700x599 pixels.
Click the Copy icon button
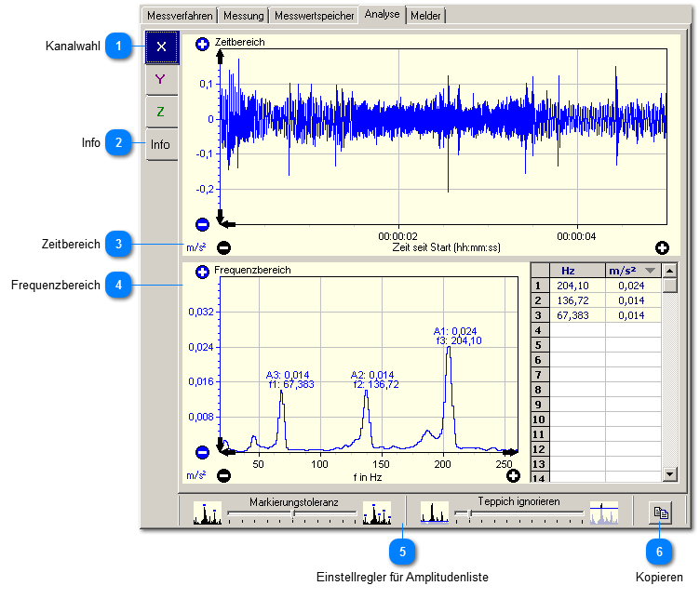pyautogui.click(x=660, y=512)
